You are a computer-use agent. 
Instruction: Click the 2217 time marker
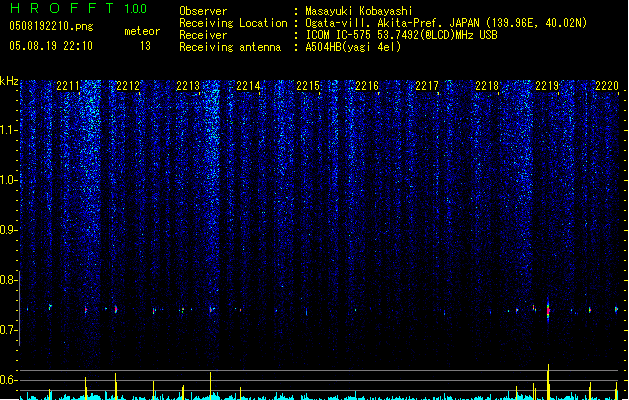(427, 86)
